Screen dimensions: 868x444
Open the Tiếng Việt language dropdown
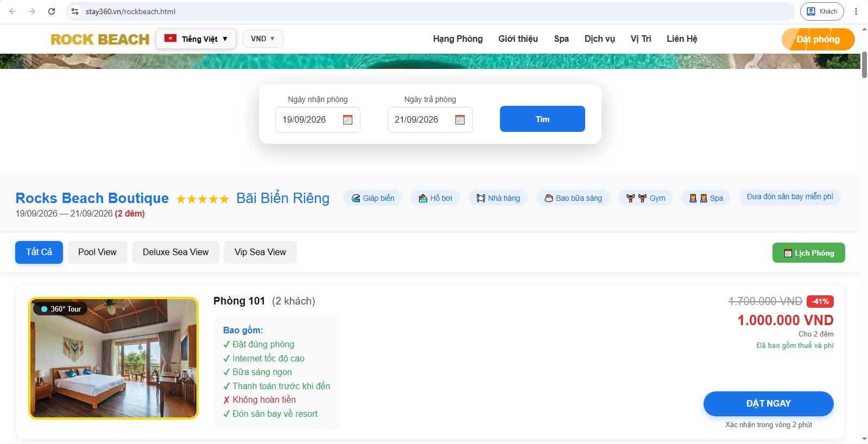click(196, 39)
